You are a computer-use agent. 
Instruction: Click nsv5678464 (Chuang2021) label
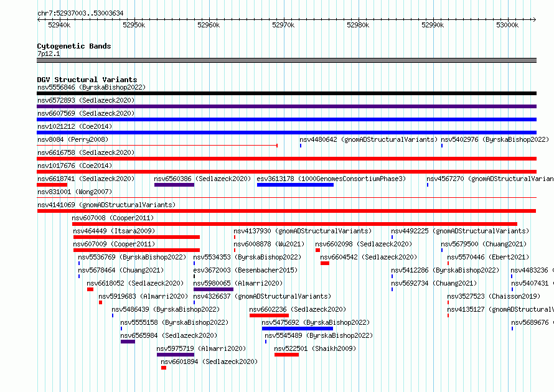(121, 270)
